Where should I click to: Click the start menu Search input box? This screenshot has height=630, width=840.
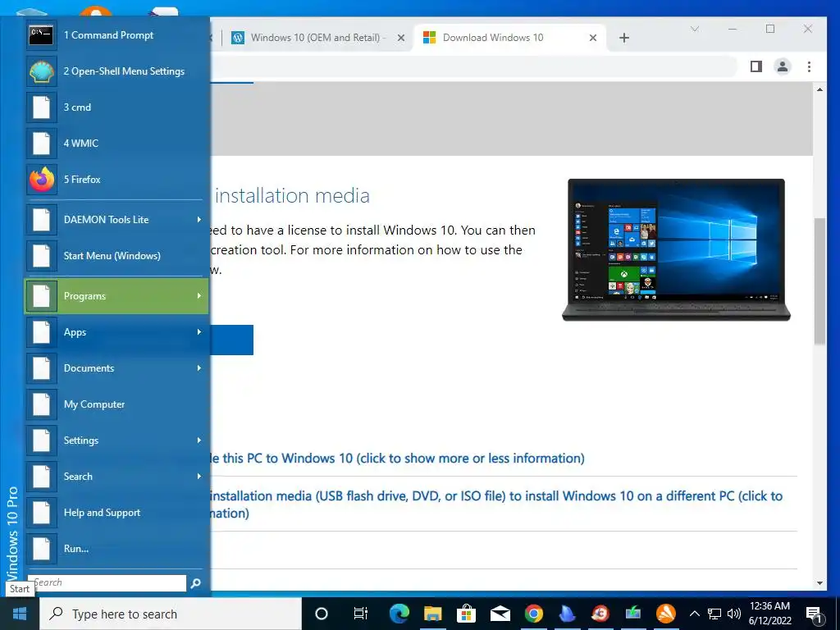tap(107, 583)
